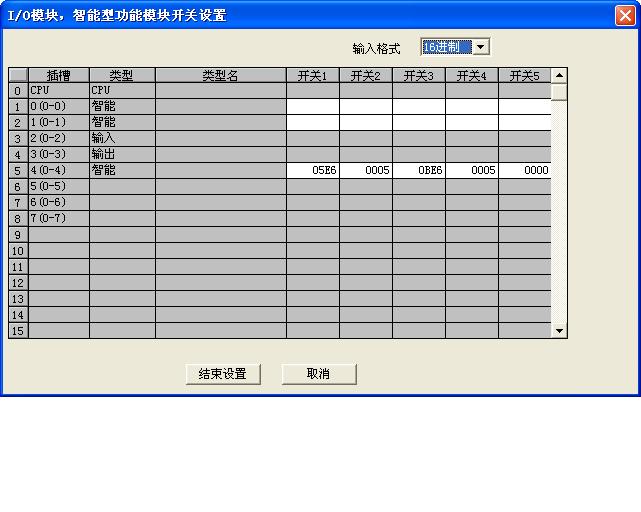The height and width of the screenshot is (512, 641).
Task: Select the vertical scrollbar thumb
Action: 559,92
